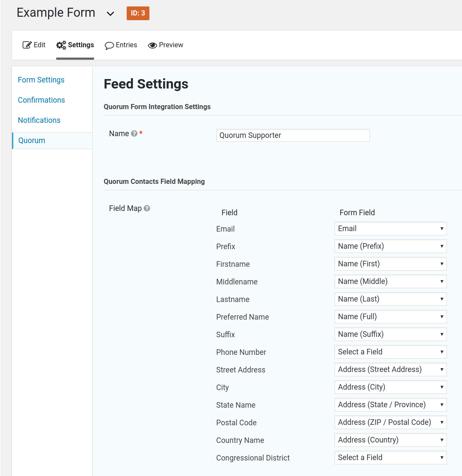Go to the Entries tab label
The width and height of the screenshot is (462, 476).
pyautogui.click(x=127, y=45)
